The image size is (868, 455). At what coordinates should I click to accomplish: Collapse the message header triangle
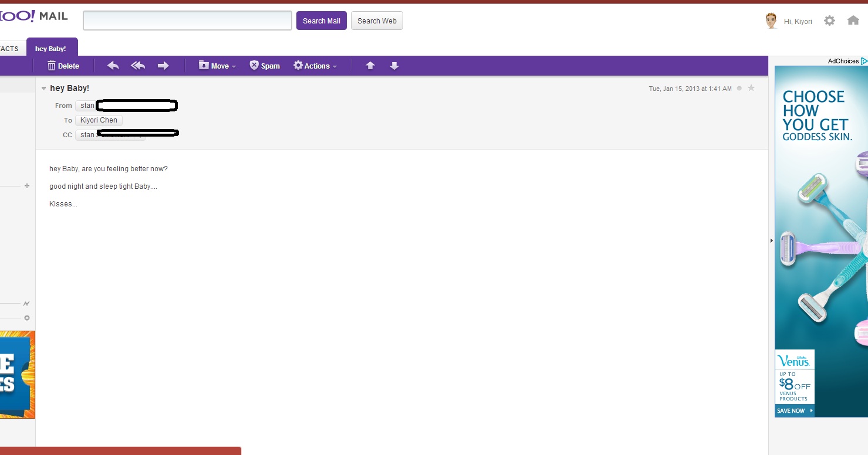[44, 89]
